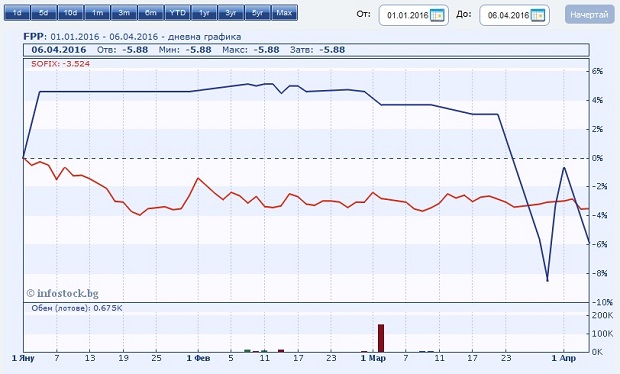
Task: Select the 5d time range button
Action: 44,13
